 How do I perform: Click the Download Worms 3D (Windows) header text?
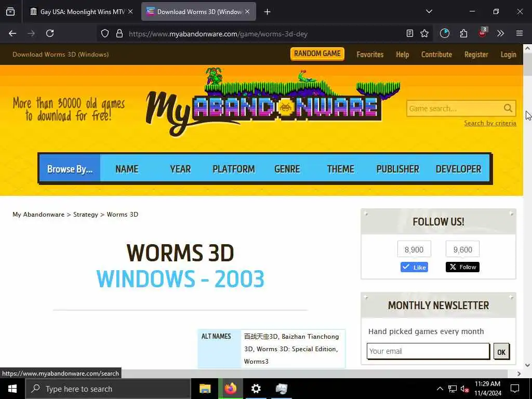tap(61, 55)
